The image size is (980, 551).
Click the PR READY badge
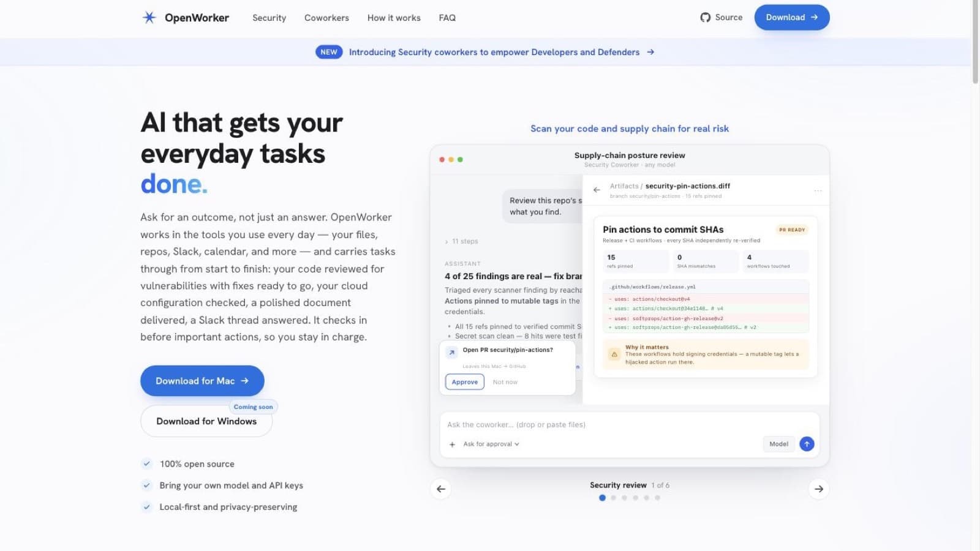coord(792,230)
